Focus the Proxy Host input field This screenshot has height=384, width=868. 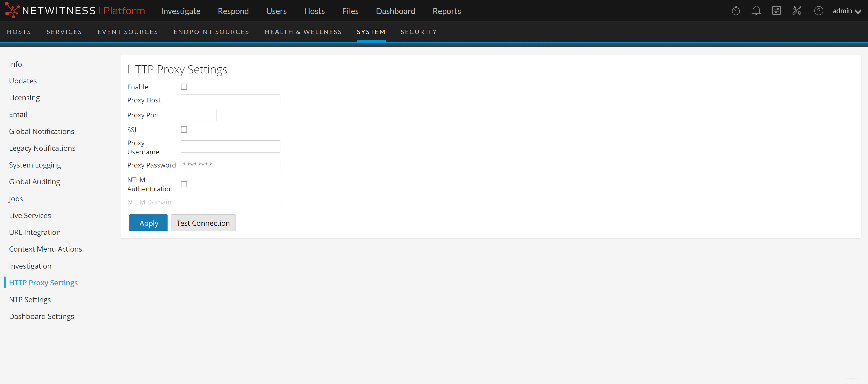(x=231, y=100)
